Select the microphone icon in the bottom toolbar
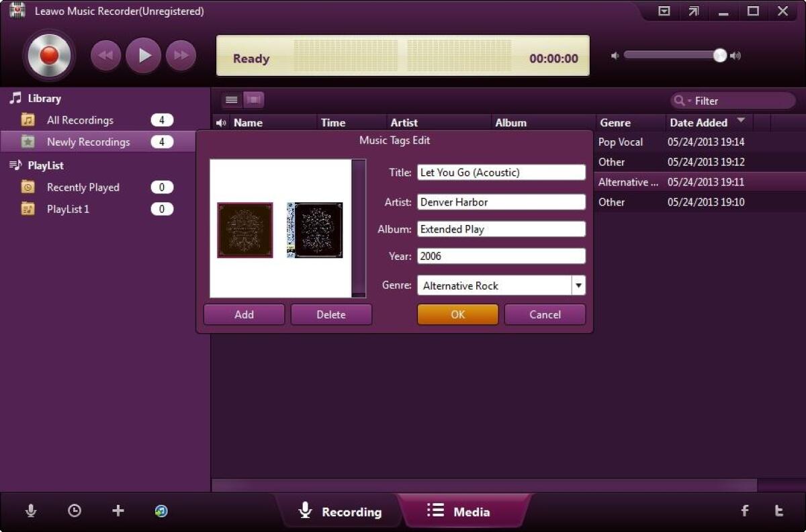 31,511
